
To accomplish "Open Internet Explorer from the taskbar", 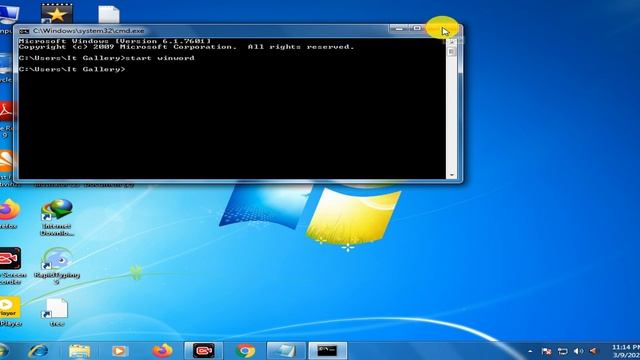I will (38, 351).
